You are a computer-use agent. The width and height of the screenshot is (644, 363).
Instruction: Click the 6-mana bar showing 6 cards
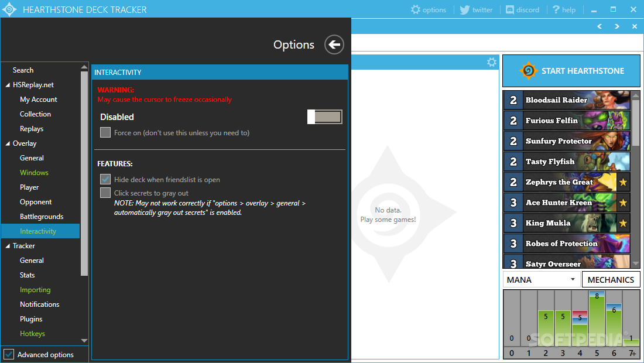point(614,325)
